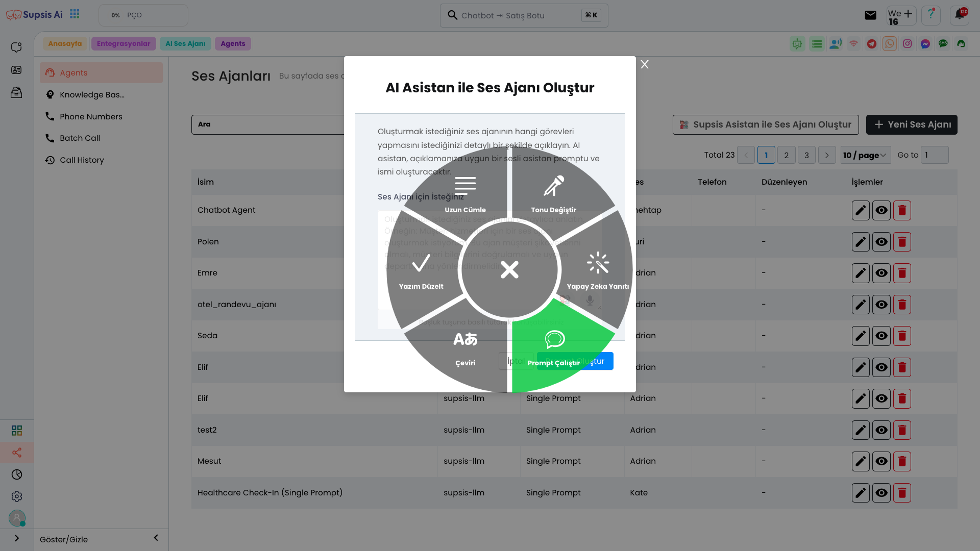Open Batch Call in sidebar
Screen dimensions: 980x551
click(x=101, y=138)
